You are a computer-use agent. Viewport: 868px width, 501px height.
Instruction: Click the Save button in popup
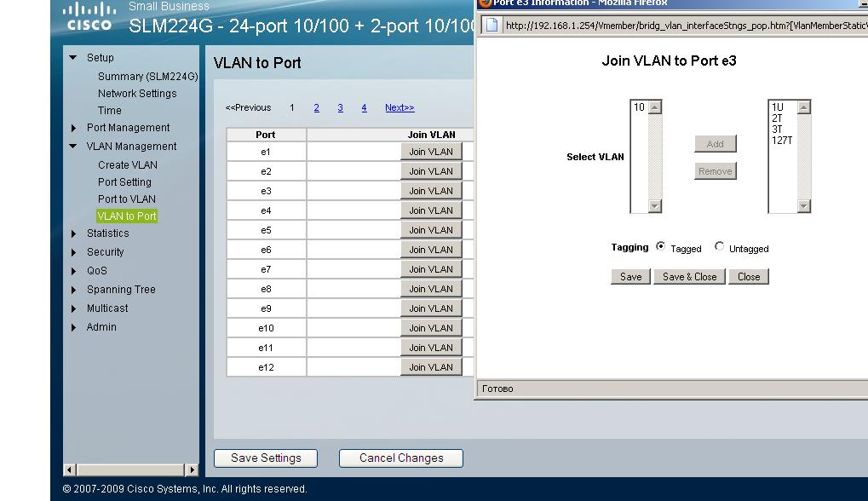click(x=630, y=277)
